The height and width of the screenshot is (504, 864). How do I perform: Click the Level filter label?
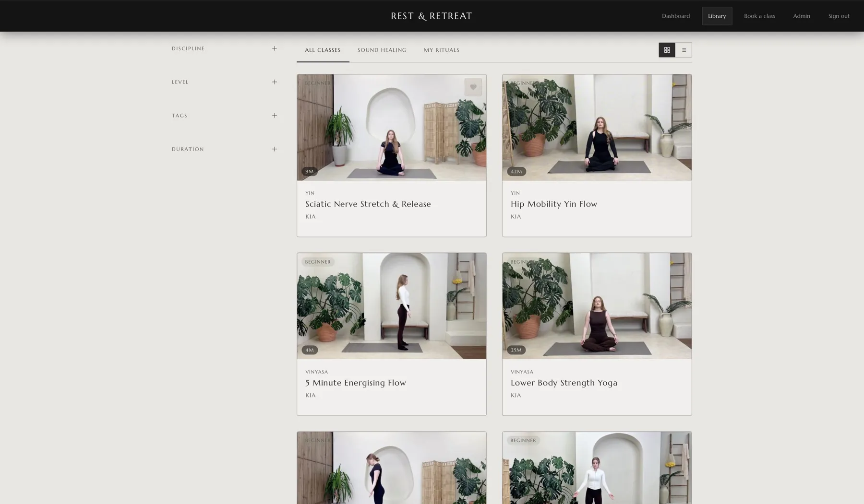180,82
